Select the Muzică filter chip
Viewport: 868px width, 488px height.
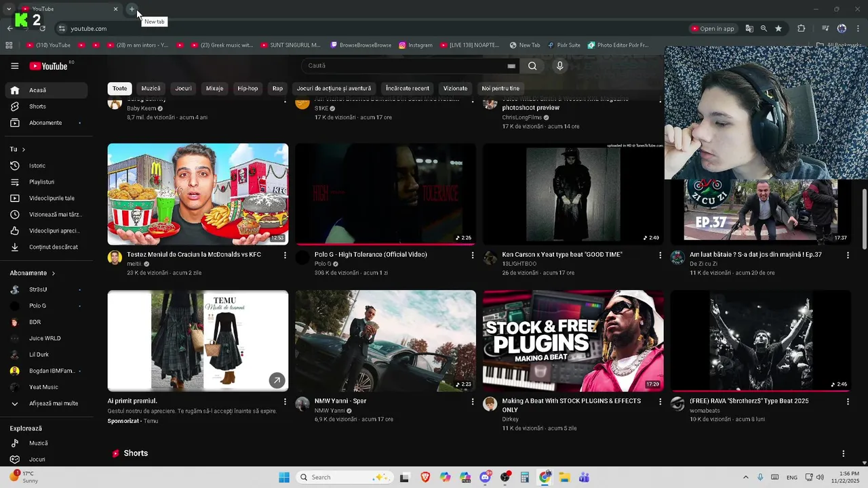[x=151, y=88]
